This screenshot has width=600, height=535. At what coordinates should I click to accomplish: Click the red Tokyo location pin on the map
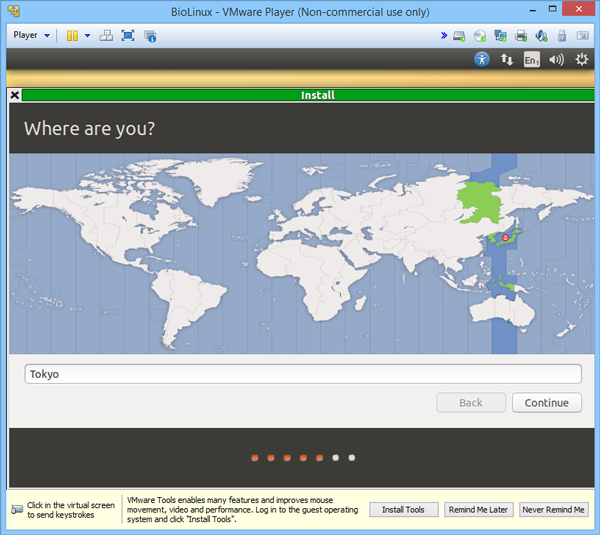click(x=505, y=238)
